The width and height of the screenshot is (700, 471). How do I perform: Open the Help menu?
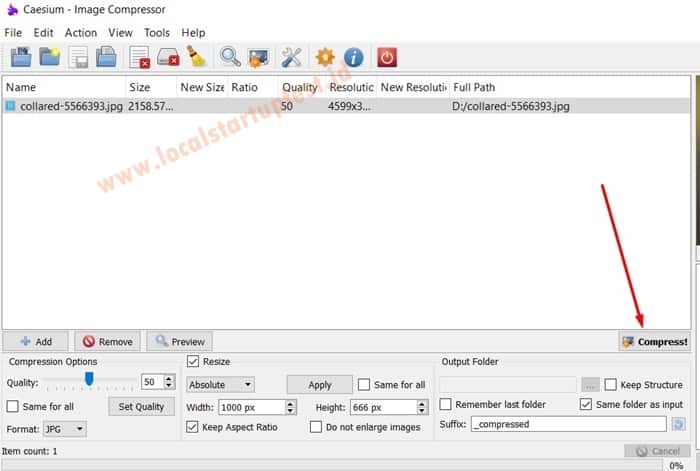tap(193, 33)
